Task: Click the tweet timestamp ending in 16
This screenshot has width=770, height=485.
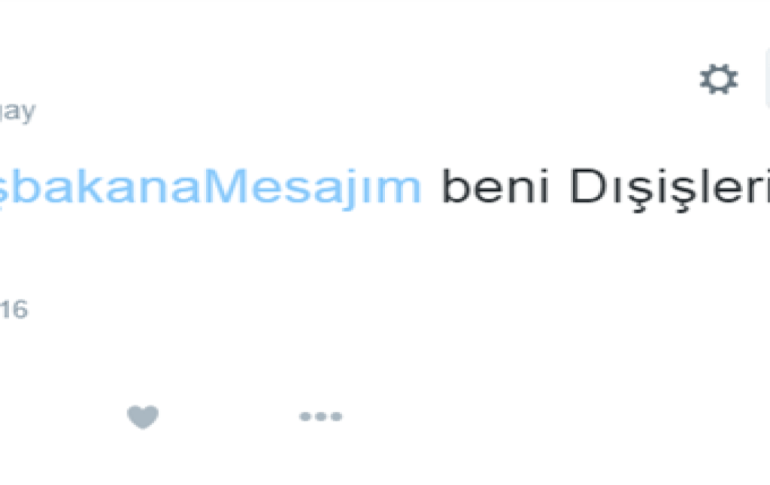Action: 14,309
